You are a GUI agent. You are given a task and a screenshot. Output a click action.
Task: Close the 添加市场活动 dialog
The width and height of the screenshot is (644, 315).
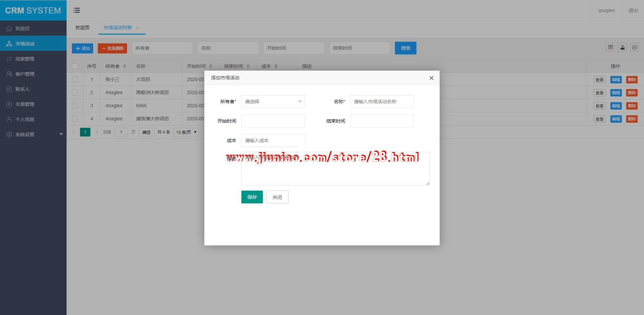[432, 78]
